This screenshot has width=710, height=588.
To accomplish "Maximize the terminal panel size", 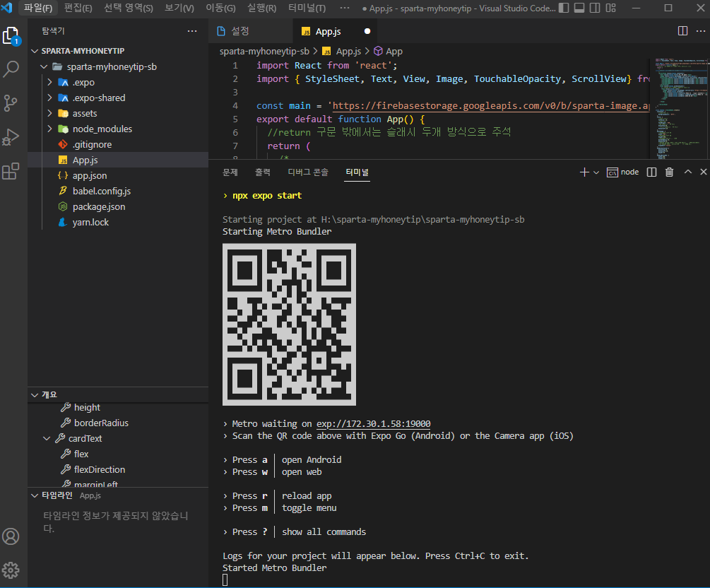I will pyautogui.click(x=688, y=172).
